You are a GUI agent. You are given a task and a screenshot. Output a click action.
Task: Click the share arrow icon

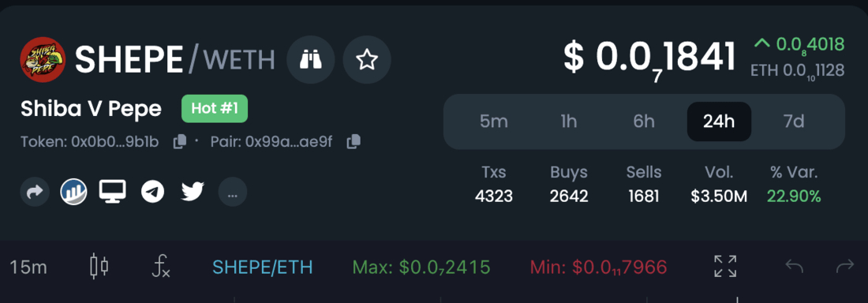pos(34,193)
